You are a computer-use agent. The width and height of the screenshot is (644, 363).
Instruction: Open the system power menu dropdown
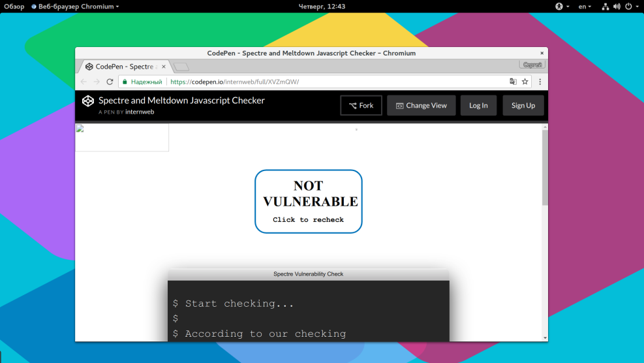pyautogui.click(x=631, y=7)
